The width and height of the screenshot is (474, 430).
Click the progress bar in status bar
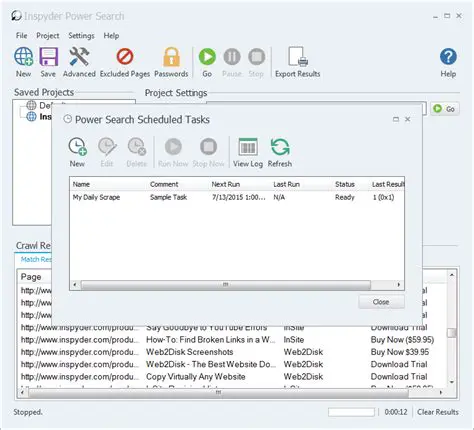tap(351, 412)
